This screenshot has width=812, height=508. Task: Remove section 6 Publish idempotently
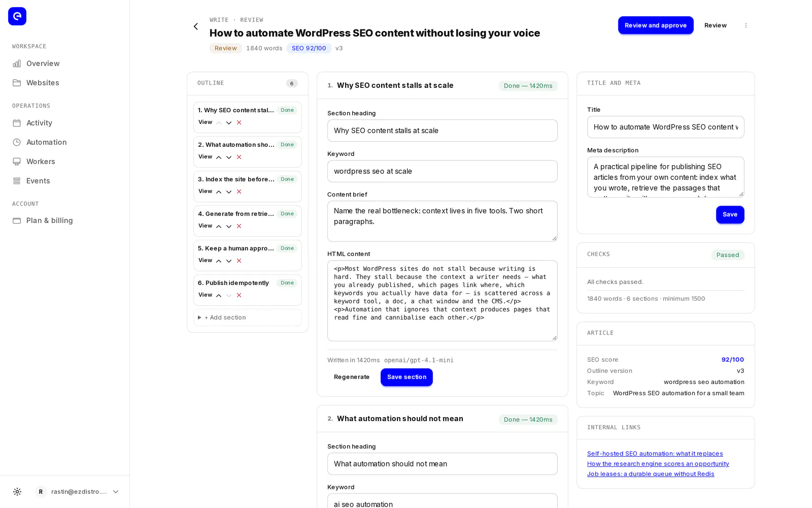point(239,296)
